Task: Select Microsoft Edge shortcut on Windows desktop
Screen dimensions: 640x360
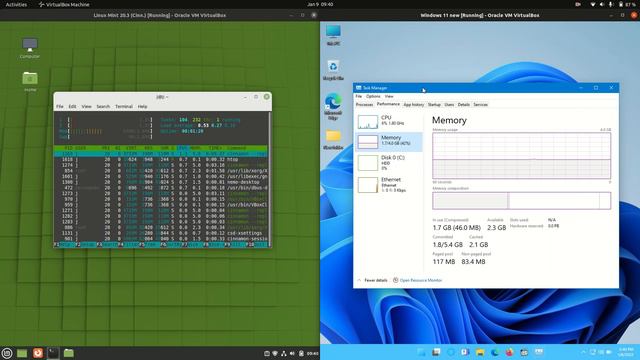Action: (x=333, y=107)
